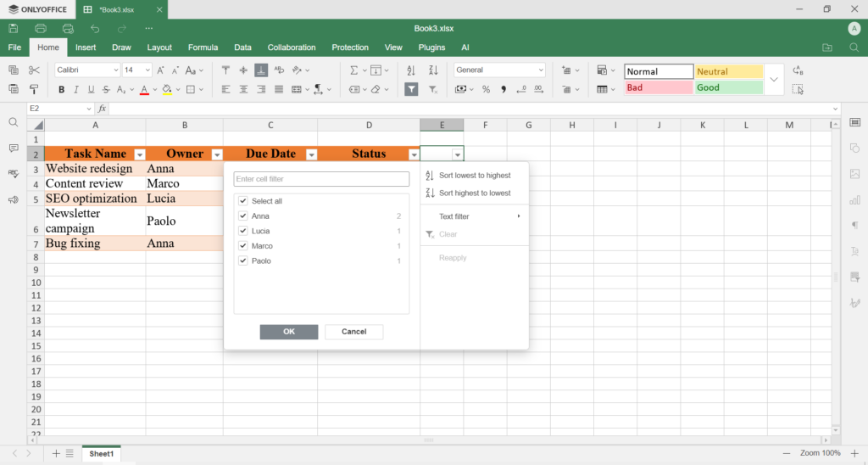Viewport: 868px width, 465px height.
Task: Apply the Neutral cell style
Action: pos(728,71)
